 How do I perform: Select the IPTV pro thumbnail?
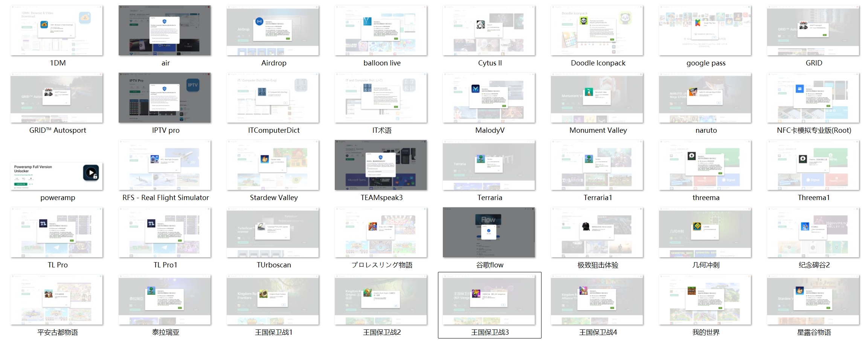(165, 98)
